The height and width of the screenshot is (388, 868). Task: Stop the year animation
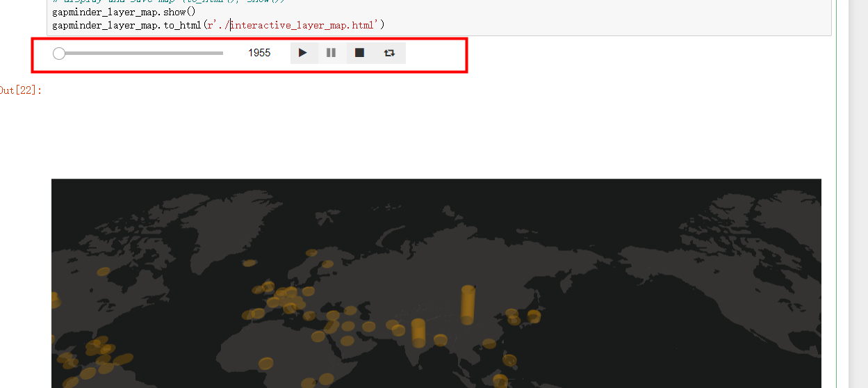click(x=359, y=53)
